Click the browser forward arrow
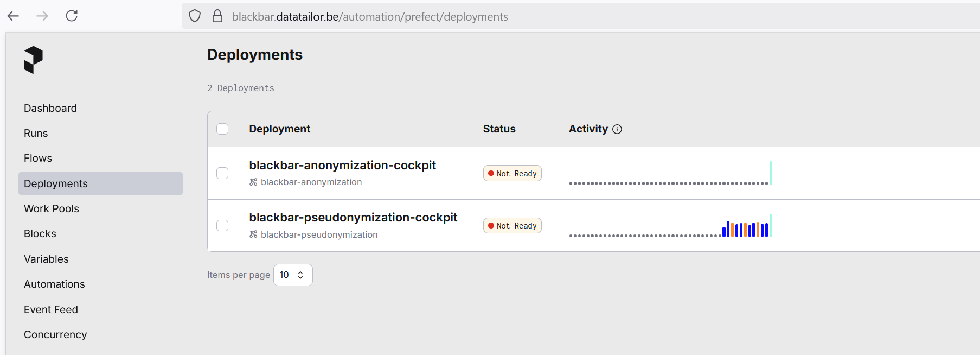The height and width of the screenshot is (355, 980). (42, 16)
